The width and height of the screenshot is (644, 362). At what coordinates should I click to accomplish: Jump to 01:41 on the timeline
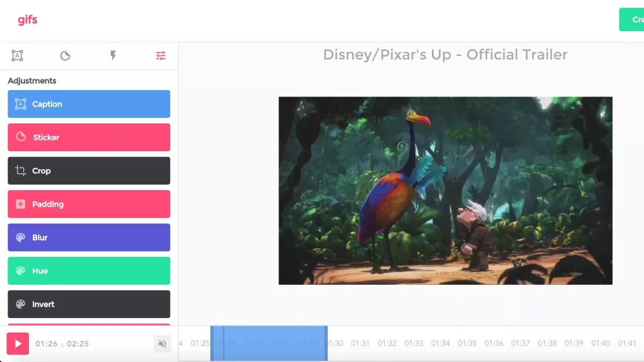click(627, 343)
